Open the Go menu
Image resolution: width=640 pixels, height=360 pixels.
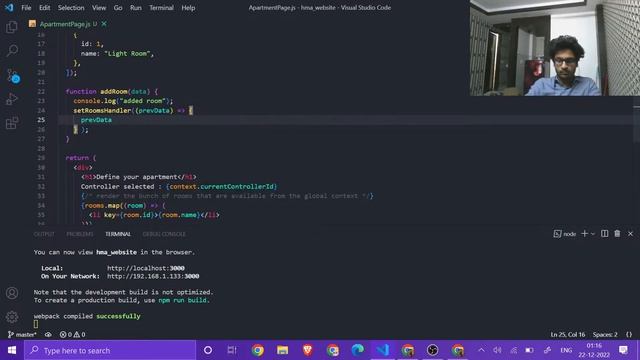tap(118, 8)
